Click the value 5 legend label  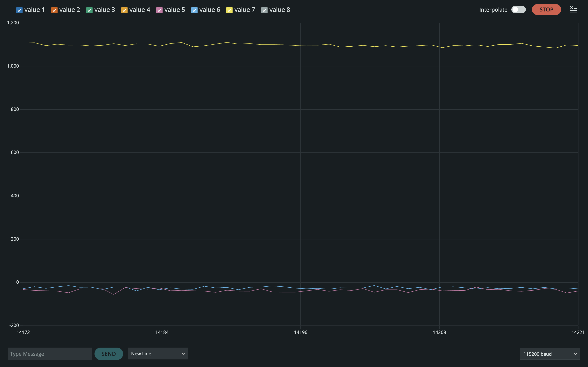click(x=174, y=10)
